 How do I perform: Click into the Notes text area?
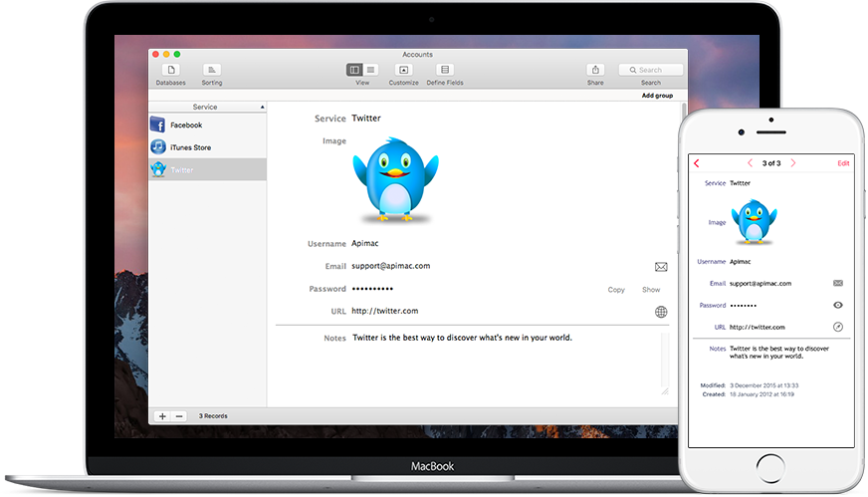(x=507, y=362)
